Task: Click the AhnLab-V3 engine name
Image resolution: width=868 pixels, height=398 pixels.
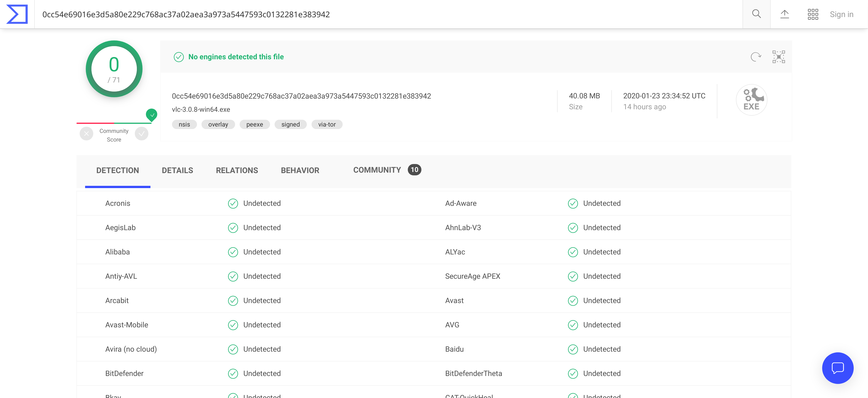Action: pyautogui.click(x=463, y=228)
